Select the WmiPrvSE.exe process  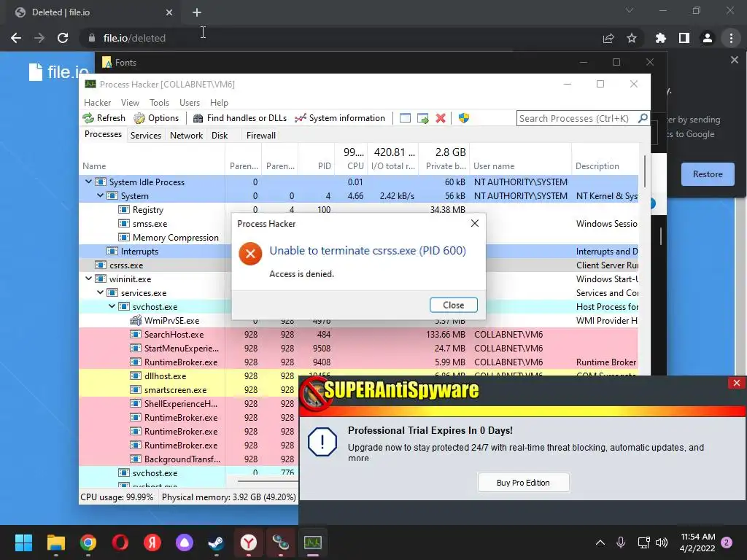171,321
